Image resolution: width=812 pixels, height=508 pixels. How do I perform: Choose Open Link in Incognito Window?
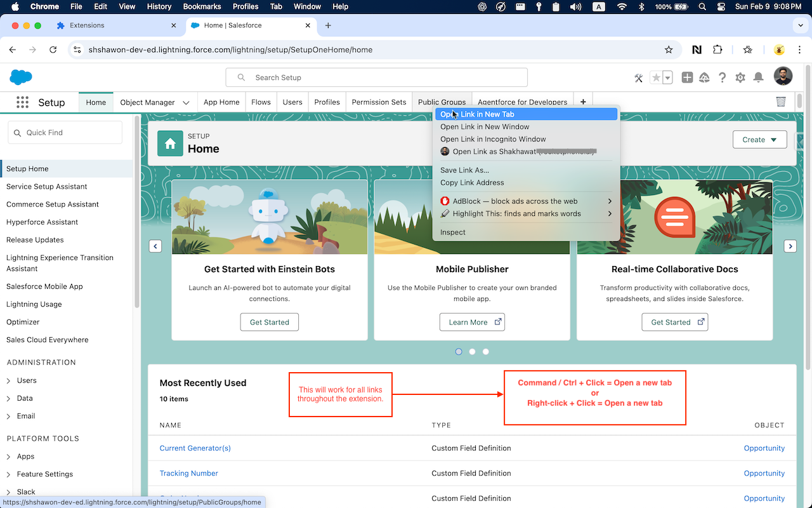[x=526, y=139]
